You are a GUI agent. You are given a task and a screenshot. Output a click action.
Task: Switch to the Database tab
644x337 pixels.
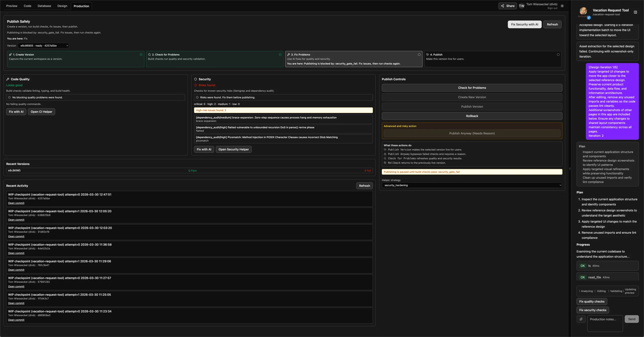point(44,6)
